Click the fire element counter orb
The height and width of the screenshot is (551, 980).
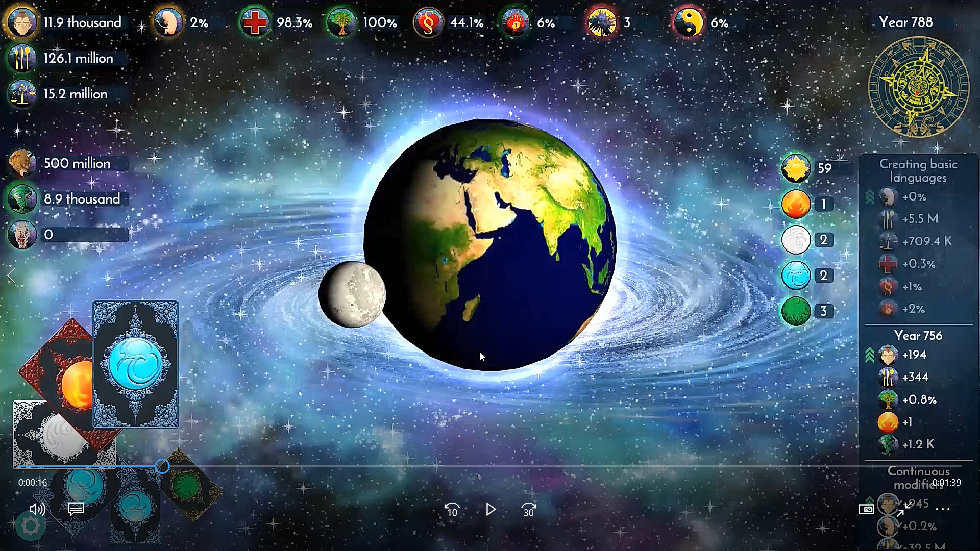pyautogui.click(x=796, y=204)
